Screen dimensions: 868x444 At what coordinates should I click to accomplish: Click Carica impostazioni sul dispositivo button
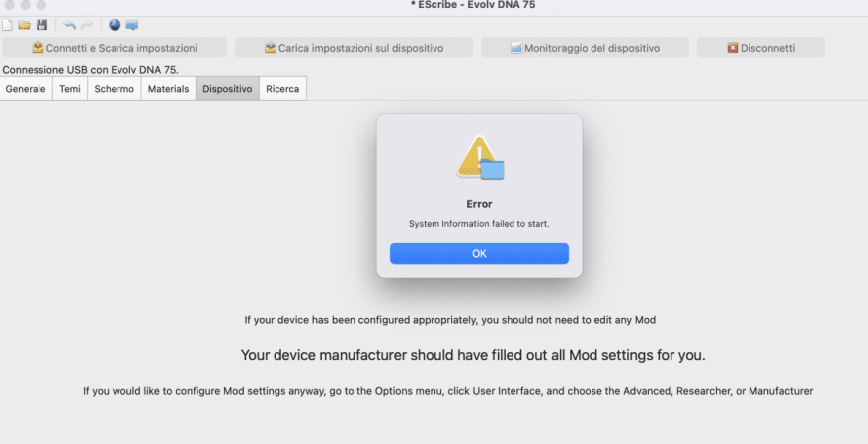click(354, 48)
